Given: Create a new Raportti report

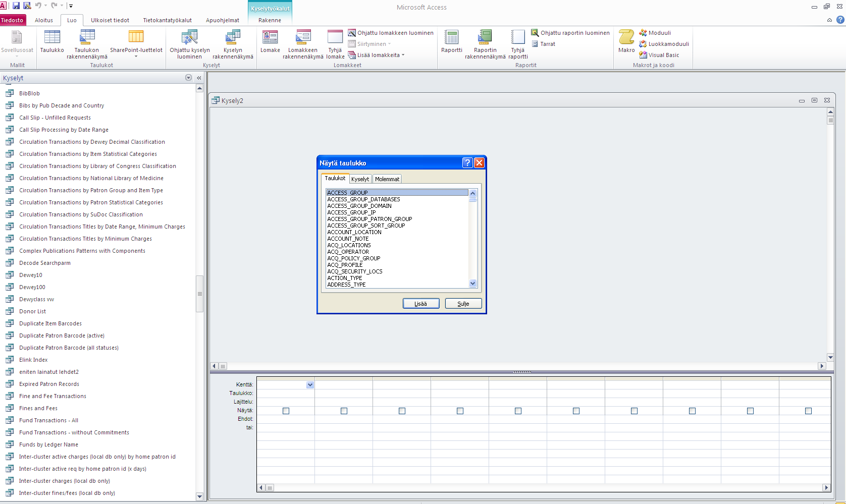Looking at the screenshot, I should 451,41.
